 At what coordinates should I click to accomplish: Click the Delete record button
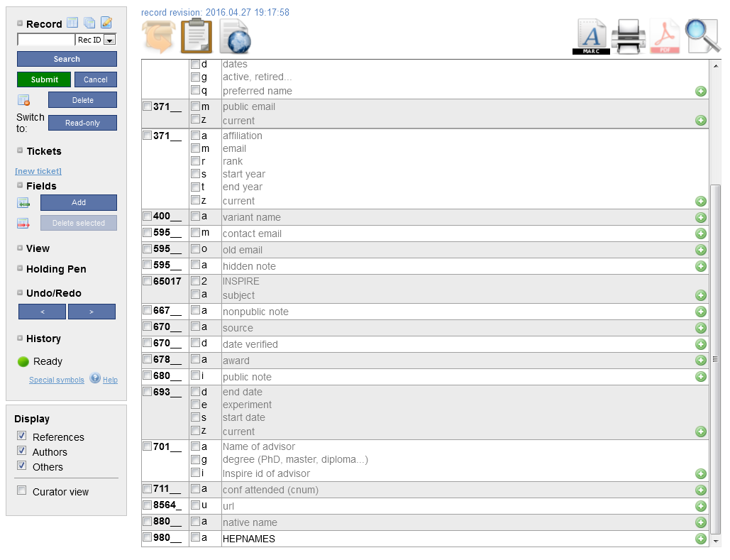[x=82, y=100]
